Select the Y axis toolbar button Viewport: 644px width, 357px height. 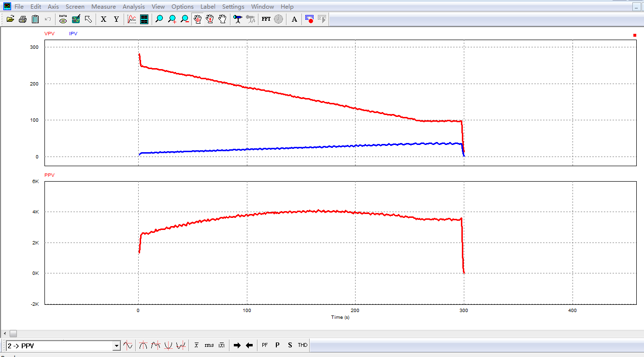116,19
